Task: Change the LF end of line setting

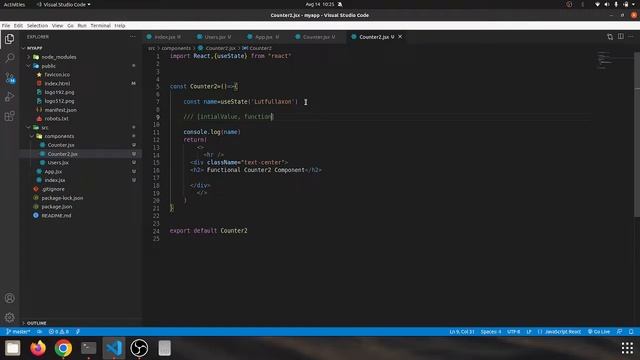Action: click(529, 331)
